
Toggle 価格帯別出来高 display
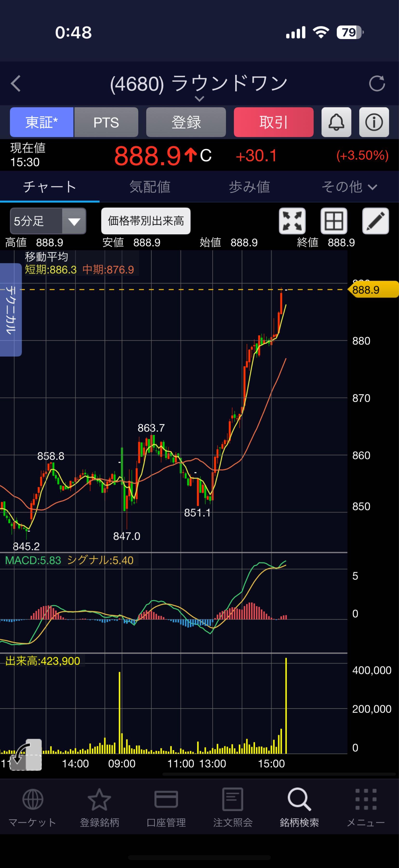146,221
